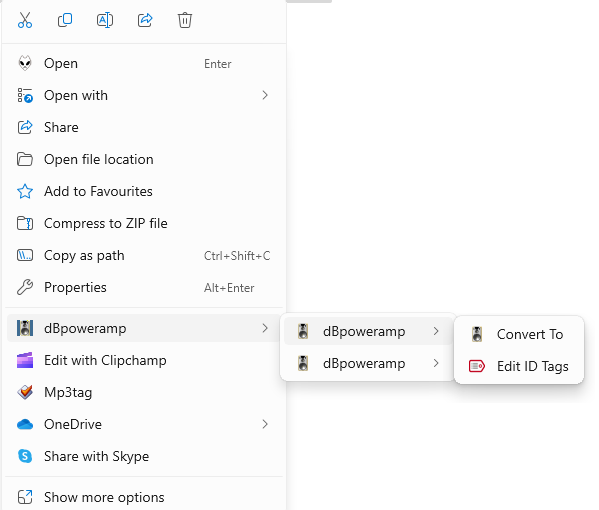Select the Share menu entry
The height and width of the screenshot is (510, 599).
tap(144, 127)
